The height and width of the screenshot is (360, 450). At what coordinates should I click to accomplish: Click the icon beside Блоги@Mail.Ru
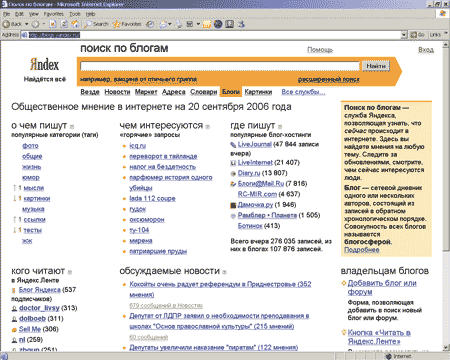tap(233, 184)
